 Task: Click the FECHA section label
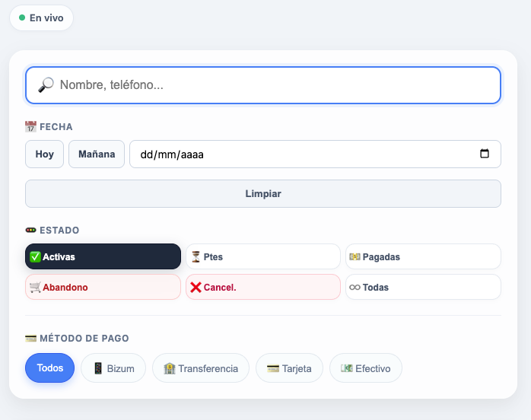pyautogui.click(x=49, y=126)
